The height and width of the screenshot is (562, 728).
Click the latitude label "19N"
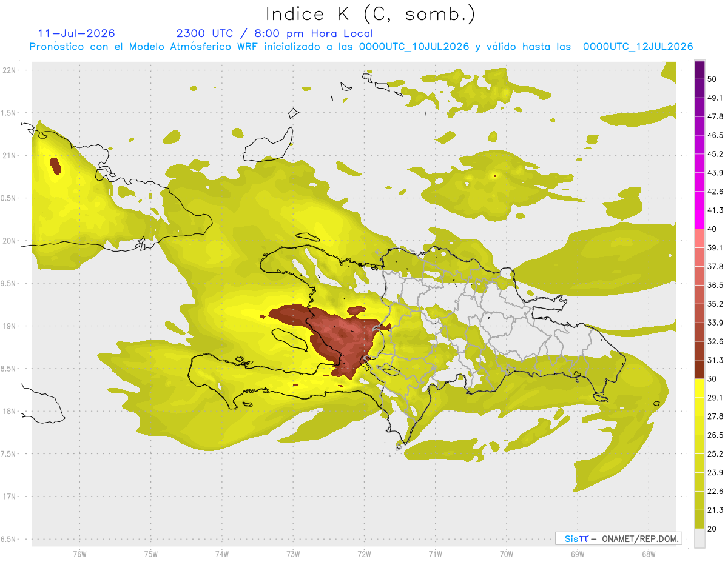click(x=10, y=326)
